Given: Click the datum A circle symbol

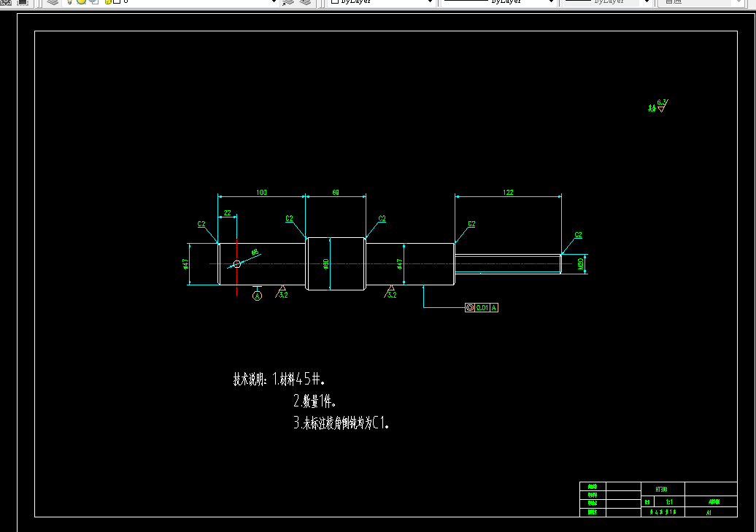Looking at the screenshot, I should point(257,296).
